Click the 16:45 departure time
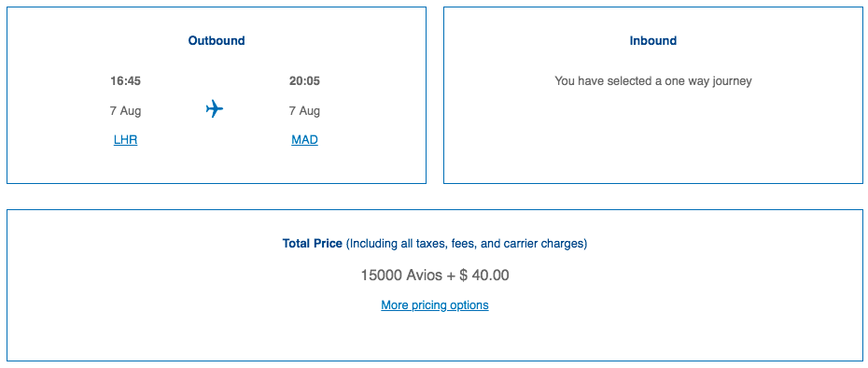 (126, 81)
